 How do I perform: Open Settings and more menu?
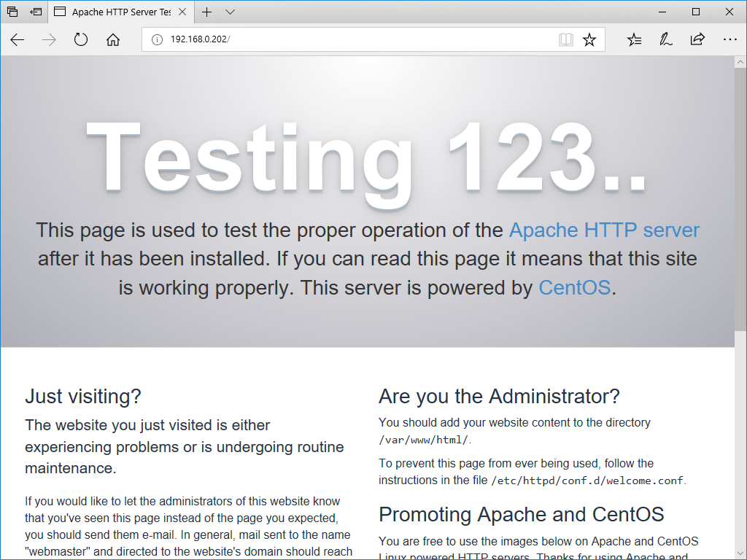(729, 39)
